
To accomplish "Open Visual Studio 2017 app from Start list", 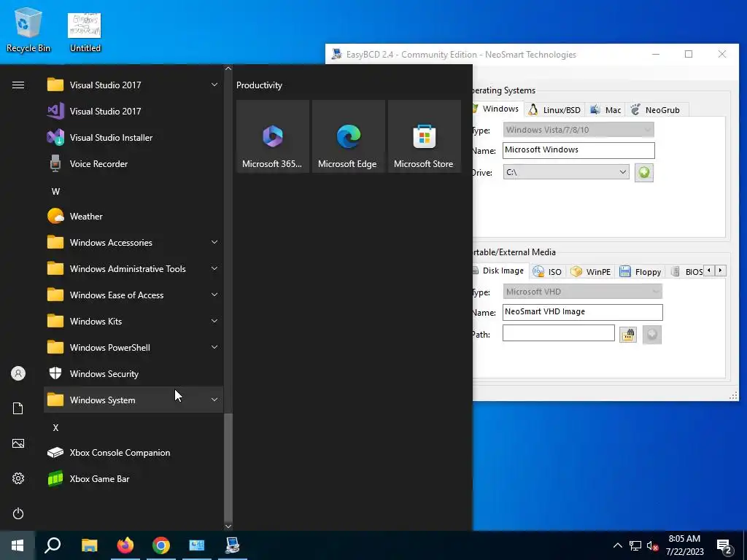I will tap(133, 112).
